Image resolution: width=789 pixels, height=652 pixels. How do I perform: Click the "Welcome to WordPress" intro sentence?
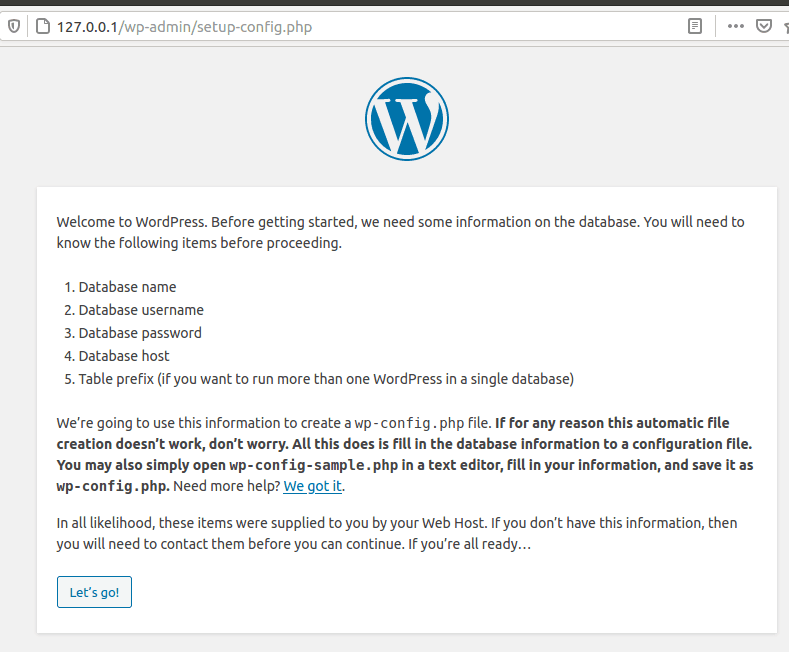coord(132,222)
